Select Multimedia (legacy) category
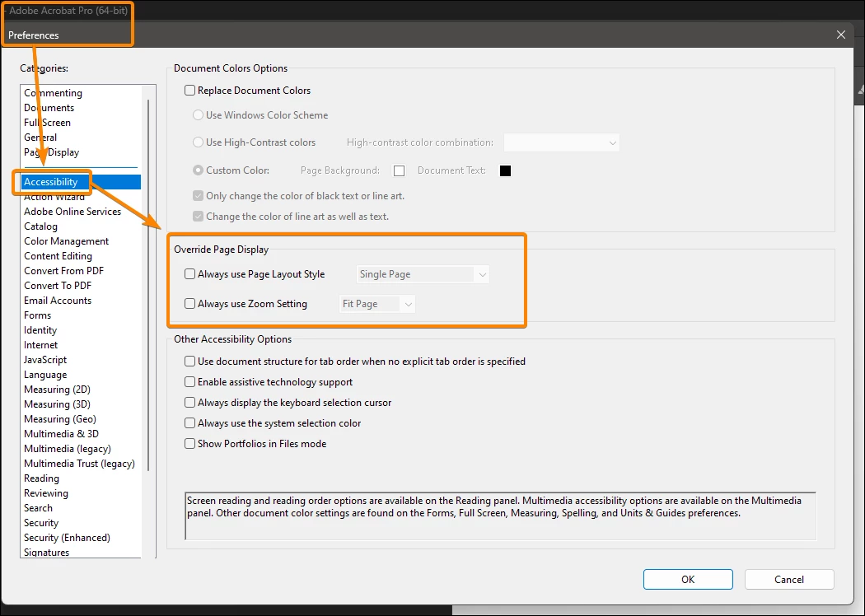 click(x=68, y=449)
